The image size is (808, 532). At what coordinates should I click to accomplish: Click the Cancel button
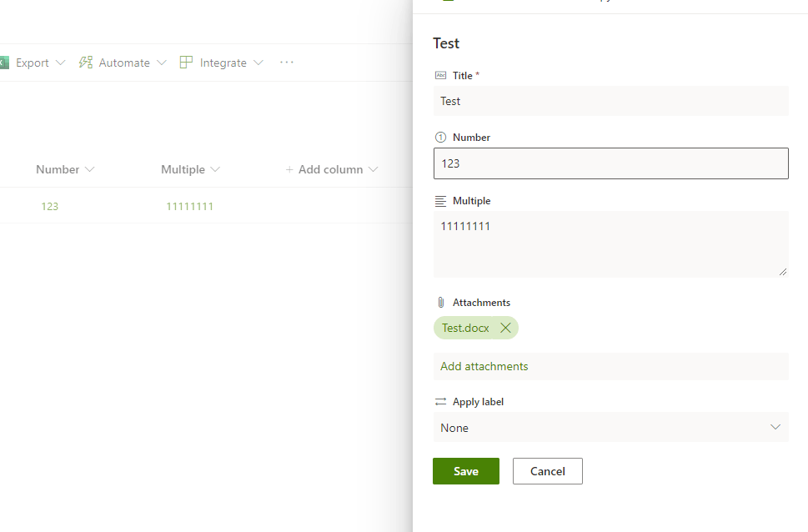coord(547,471)
